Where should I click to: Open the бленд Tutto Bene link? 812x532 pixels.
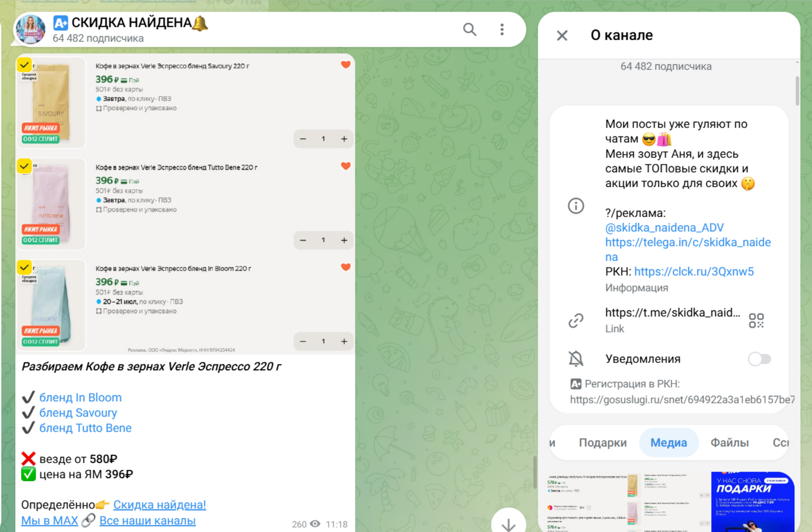coord(86,428)
